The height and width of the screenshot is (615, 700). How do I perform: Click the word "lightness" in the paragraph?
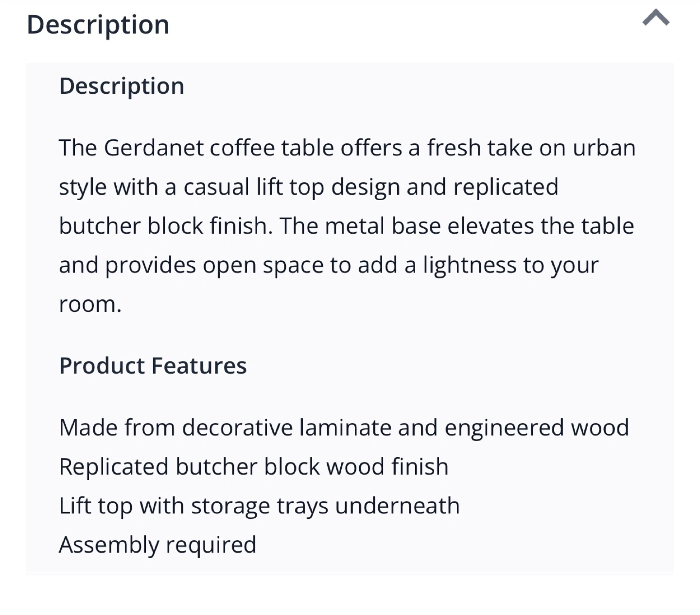[x=469, y=265]
